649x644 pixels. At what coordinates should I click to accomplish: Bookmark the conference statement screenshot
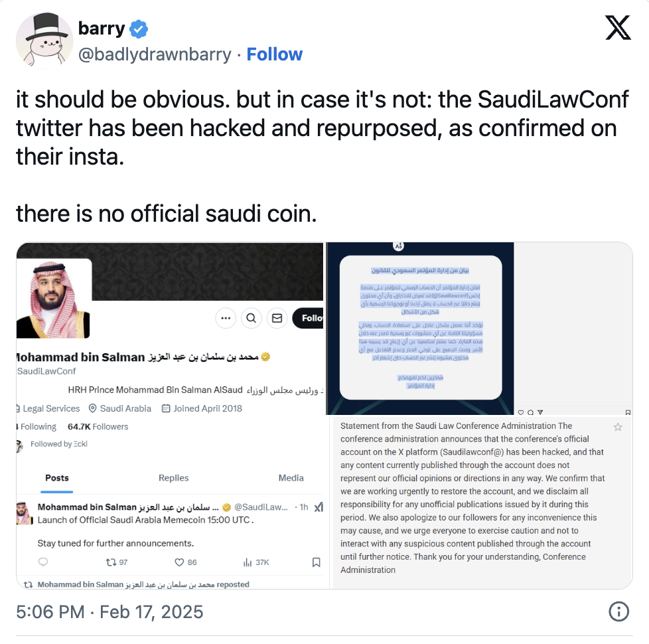[x=627, y=412]
